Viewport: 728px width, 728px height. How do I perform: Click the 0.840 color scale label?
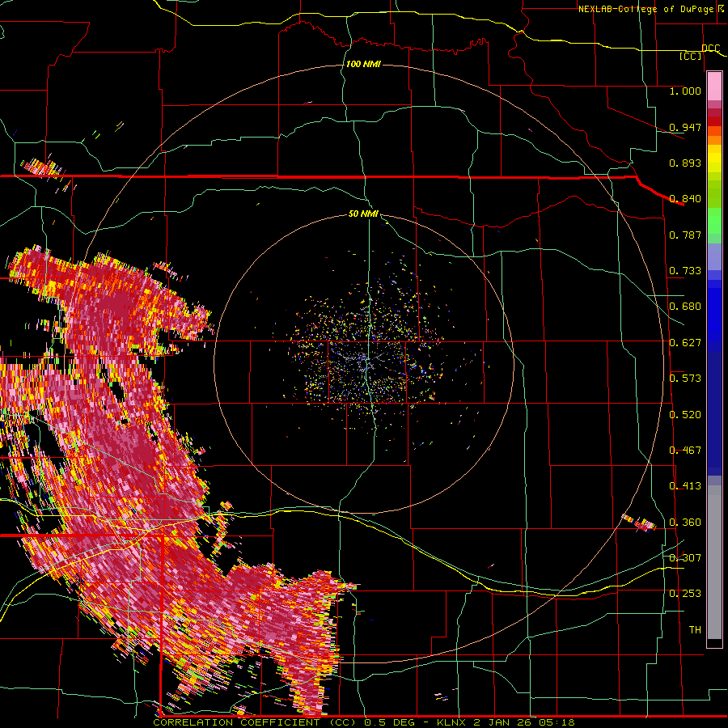point(685,199)
